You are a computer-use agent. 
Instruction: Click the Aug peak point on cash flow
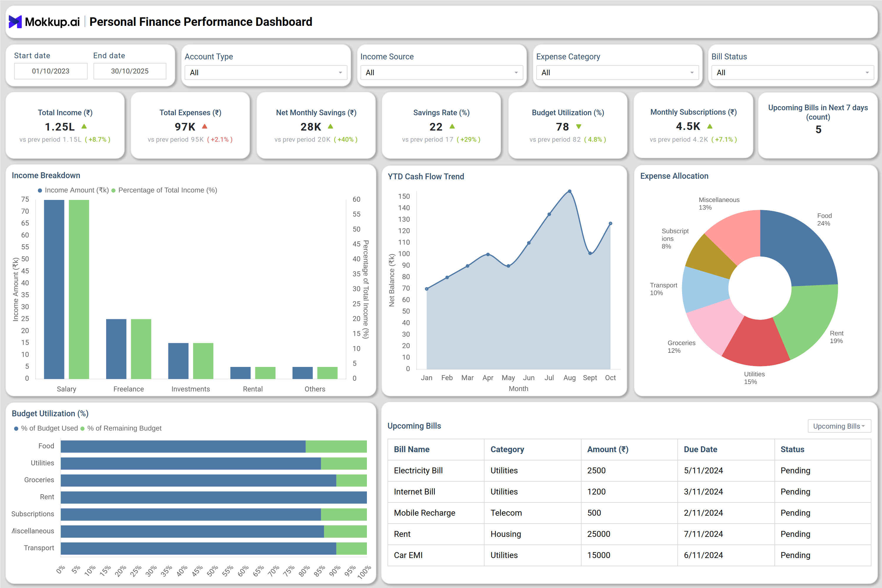(x=569, y=191)
